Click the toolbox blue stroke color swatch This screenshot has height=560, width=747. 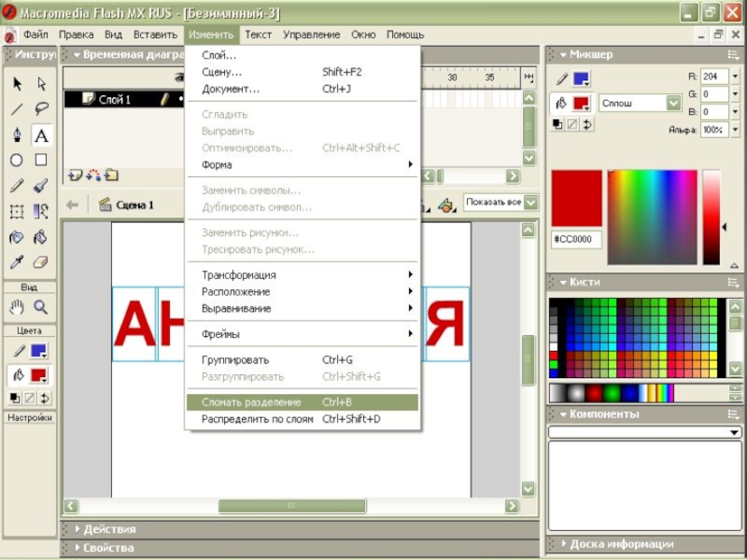point(38,351)
